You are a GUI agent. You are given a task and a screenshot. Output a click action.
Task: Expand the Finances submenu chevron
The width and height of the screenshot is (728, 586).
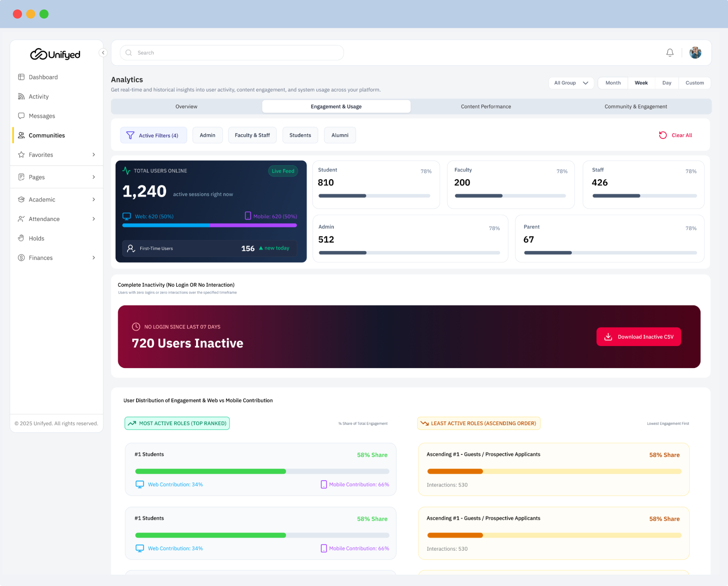pyautogui.click(x=94, y=258)
